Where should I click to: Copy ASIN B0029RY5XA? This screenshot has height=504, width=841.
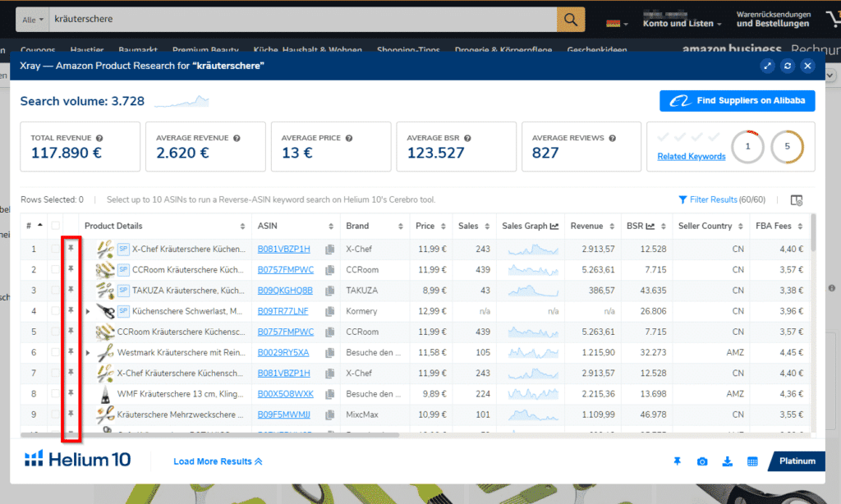click(x=330, y=353)
